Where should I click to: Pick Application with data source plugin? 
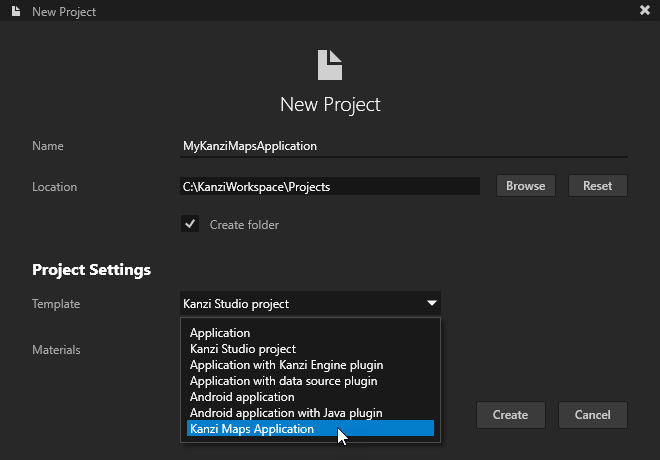pyautogui.click(x=310, y=381)
